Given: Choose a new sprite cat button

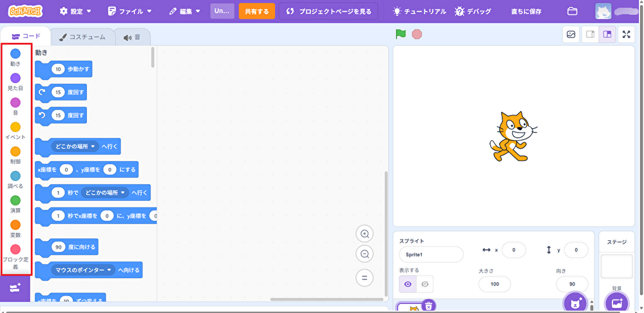Looking at the screenshot, I should pos(575,303).
